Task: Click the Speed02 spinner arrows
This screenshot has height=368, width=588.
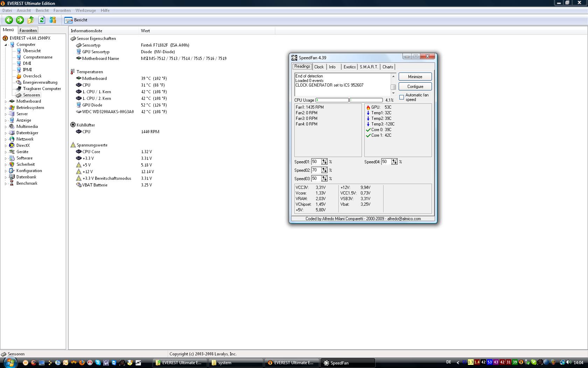Action: (324, 170)
